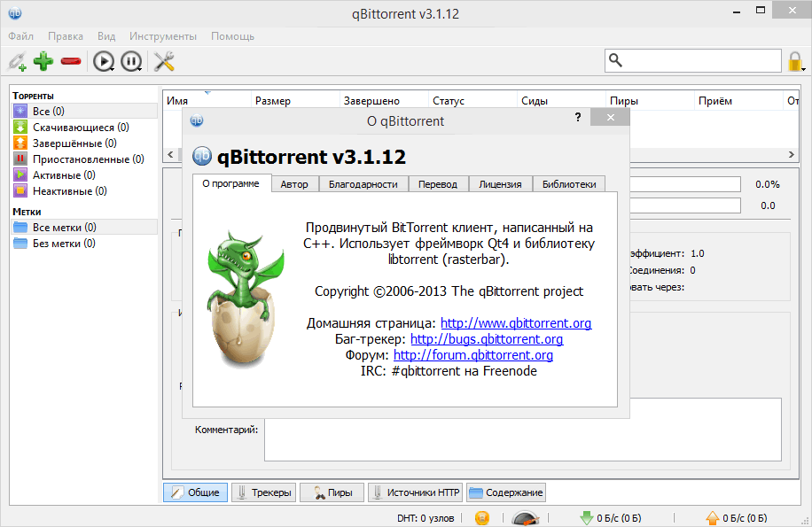Resume torrents with the play icon

pos(104,61)
